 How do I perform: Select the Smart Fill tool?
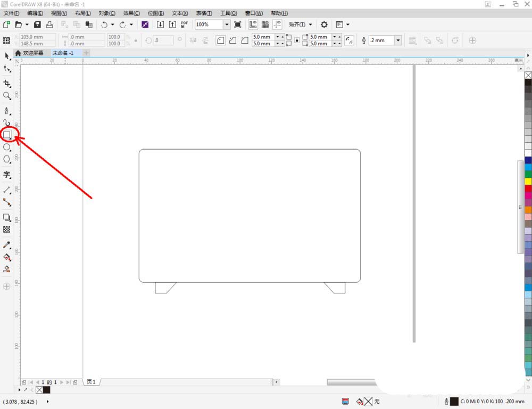tap(7, 269)
